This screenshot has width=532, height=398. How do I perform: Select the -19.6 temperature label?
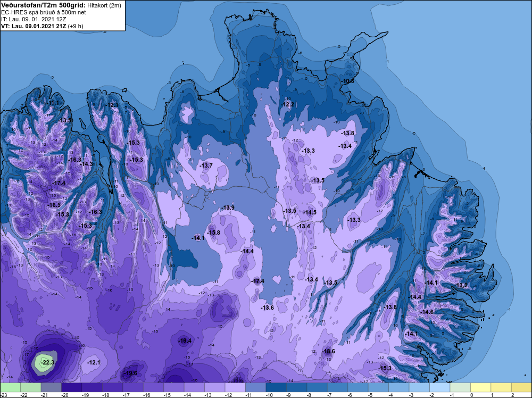[x=130, y=373]
